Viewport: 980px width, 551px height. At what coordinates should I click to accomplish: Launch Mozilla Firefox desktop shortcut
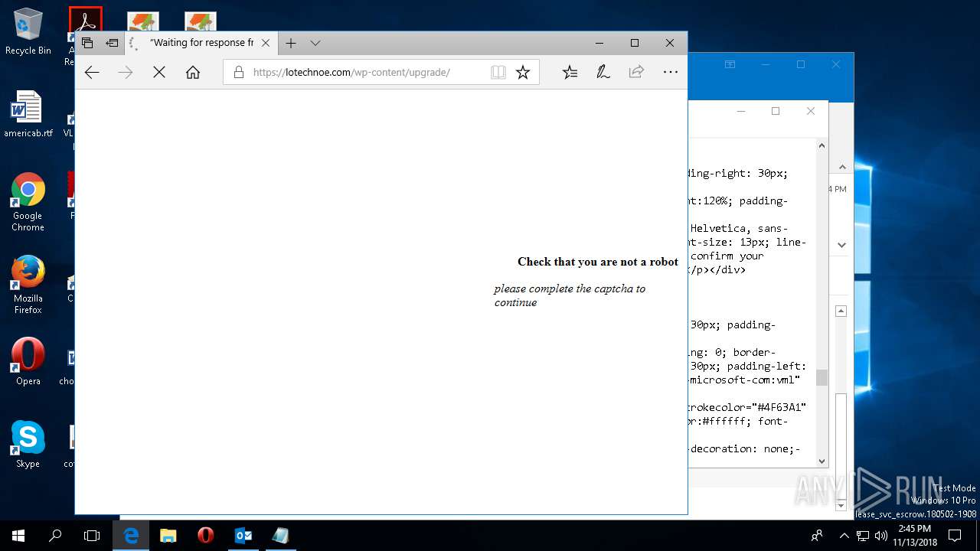click(x=28, y=285)
